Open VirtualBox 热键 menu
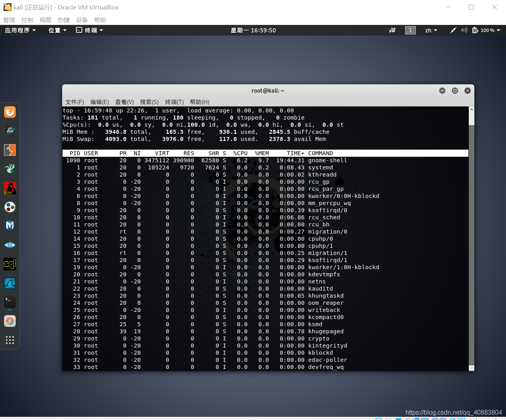The height and width of the screenshot is (420, 506). point(64,20)
